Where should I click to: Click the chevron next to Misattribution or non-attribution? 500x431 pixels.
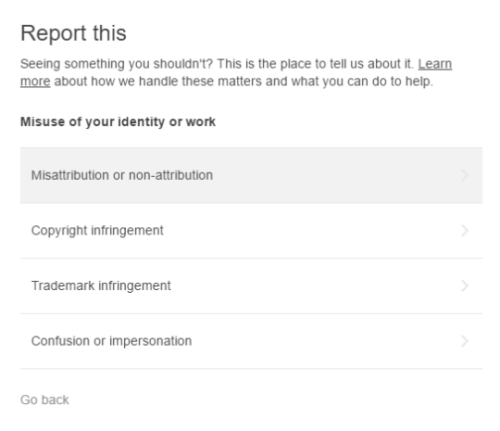point(465,175)
